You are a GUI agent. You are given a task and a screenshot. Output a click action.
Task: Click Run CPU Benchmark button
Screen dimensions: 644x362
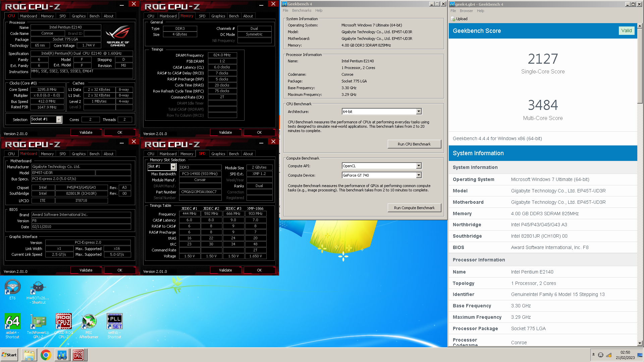pyautogui.click(x=414, y=144)
